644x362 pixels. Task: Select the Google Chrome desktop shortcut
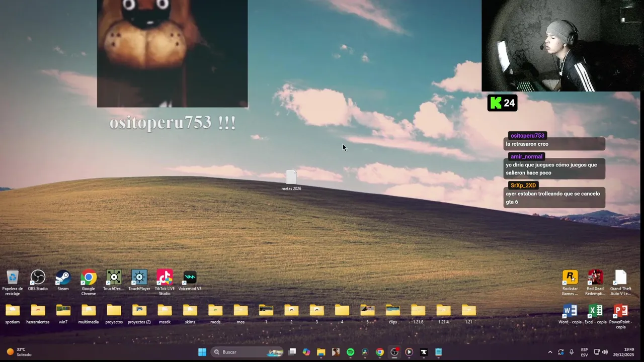[89, 283]
